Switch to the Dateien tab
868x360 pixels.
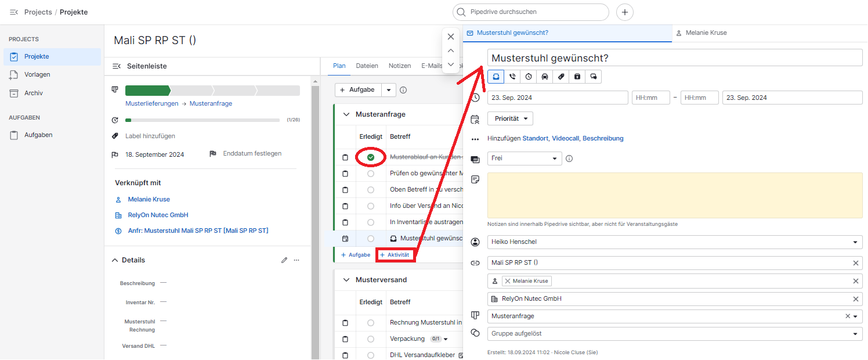point(367,66)
